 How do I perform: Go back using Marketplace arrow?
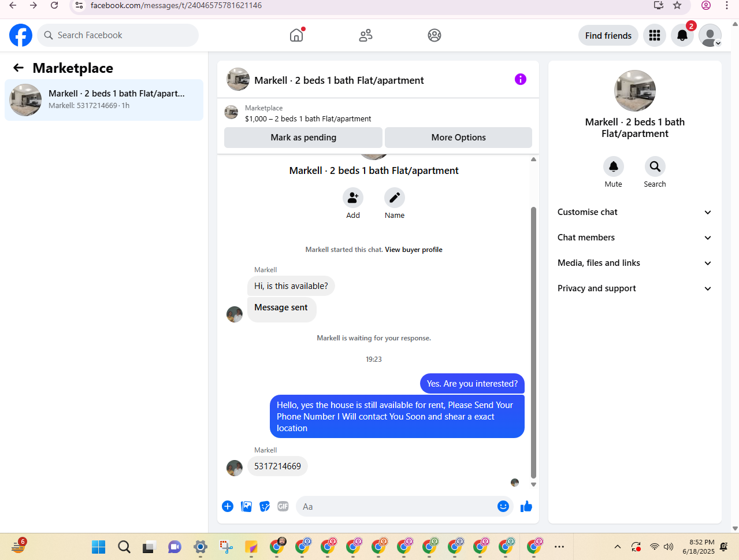click(x=18, y=68)
